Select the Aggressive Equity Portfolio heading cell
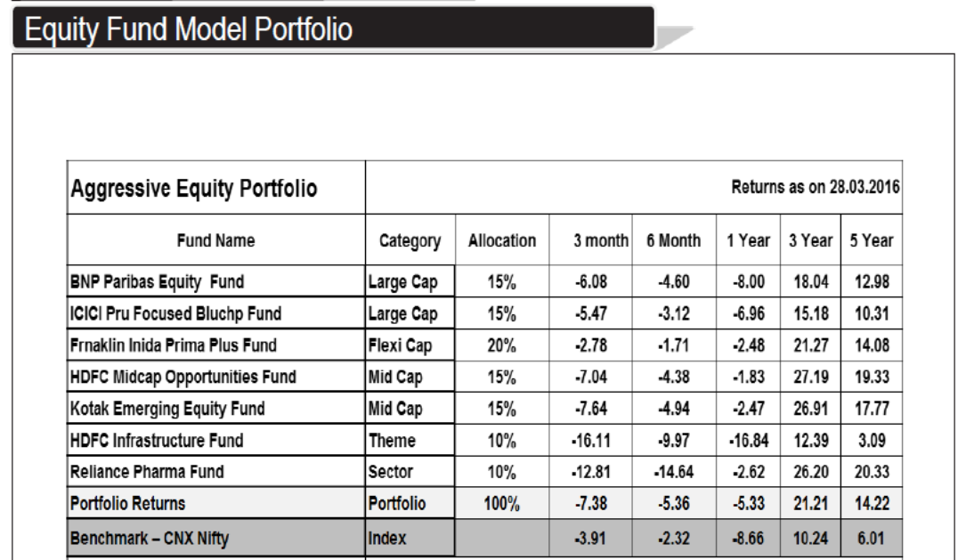This screenshot has height=560, width=966. 193,189
